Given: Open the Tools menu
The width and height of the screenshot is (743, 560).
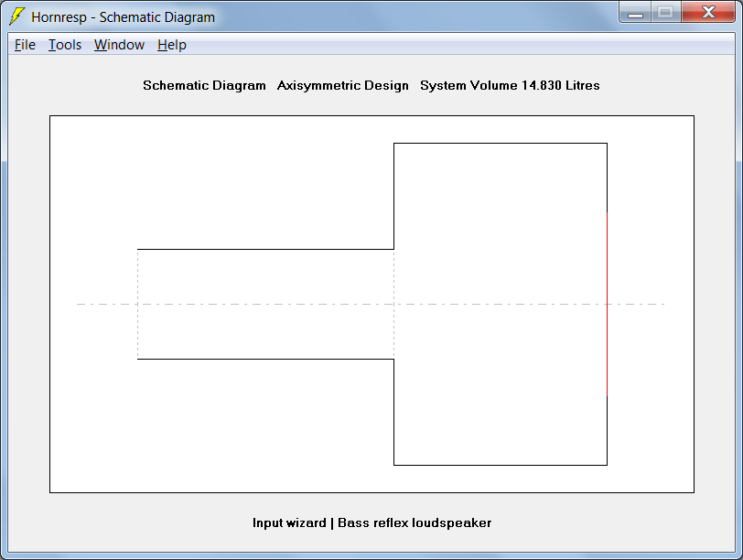Looking at the screenshot, I should 65,45.
